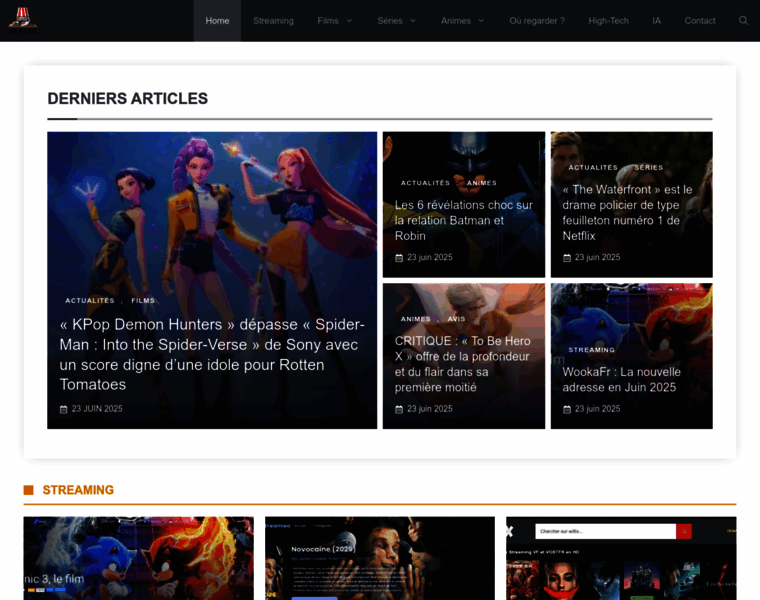
Task: Click Avis tag on To Be Hero X card
Action: click(x=456, y=319)
